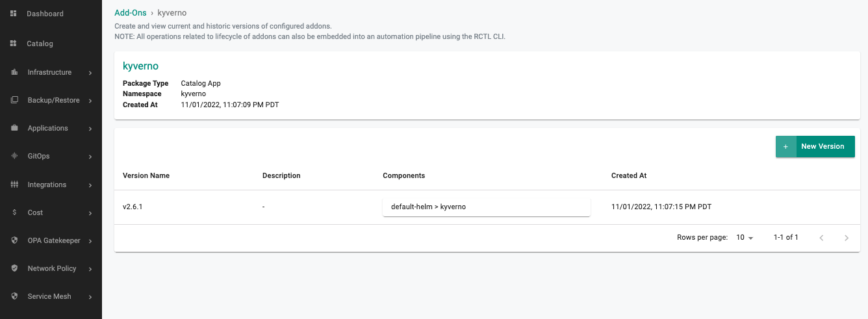Click the GitOps icon in sidebar
This screenshot has height=319, width=868.
click(14, 156)
